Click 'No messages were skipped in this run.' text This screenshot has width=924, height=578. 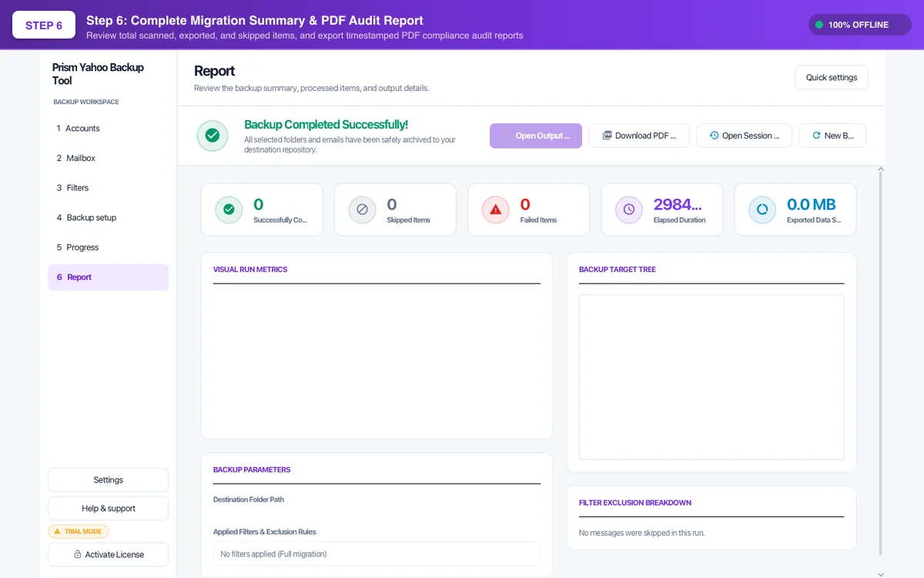coord(642,533)
